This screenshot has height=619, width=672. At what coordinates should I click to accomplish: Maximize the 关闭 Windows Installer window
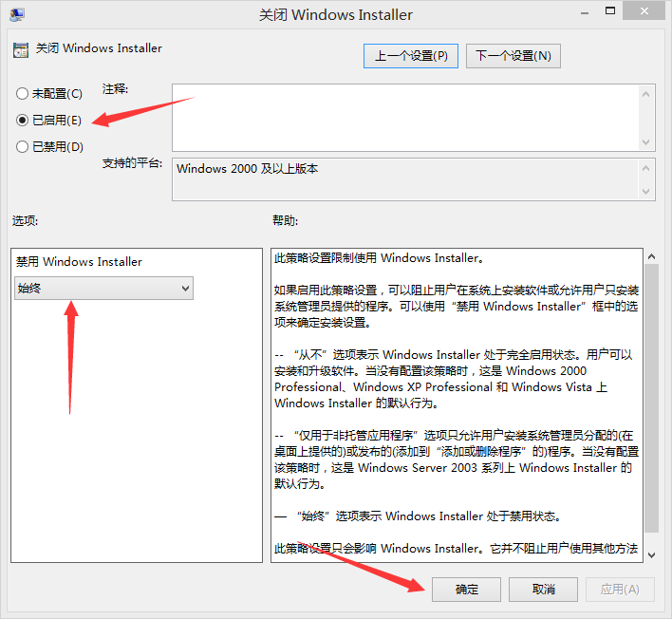tap(610, 11)
